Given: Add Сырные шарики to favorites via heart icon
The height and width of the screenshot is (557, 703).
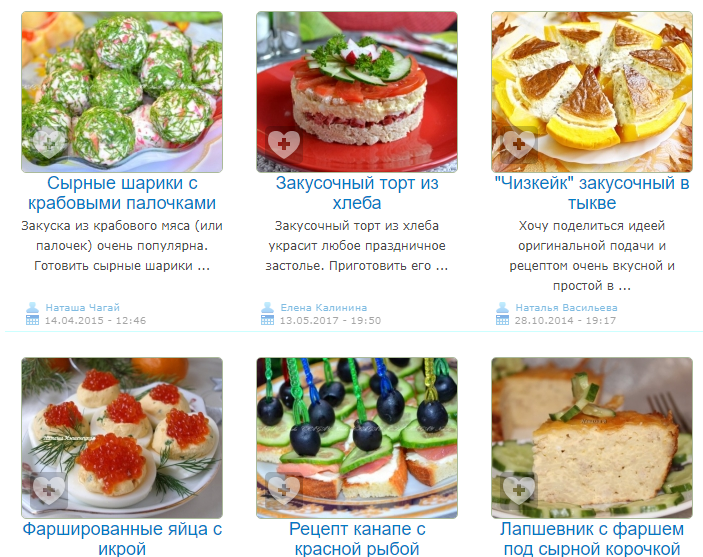Looking at the screenshot, I should pyautogui.click(x=49, y=144).
